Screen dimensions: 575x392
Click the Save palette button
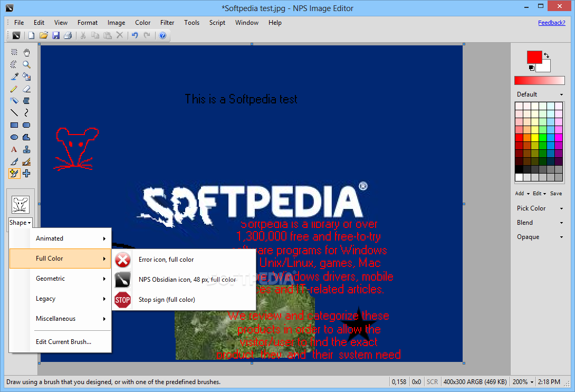point(556,193)
